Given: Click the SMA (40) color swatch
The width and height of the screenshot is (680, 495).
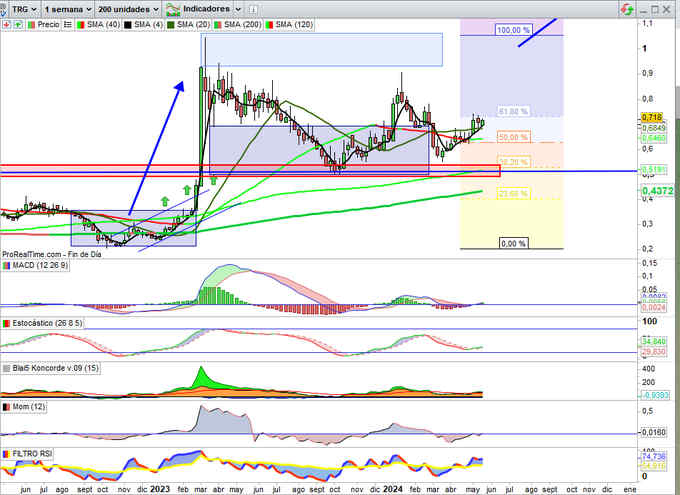Looking at the screenshot, I should pos(81,25).
